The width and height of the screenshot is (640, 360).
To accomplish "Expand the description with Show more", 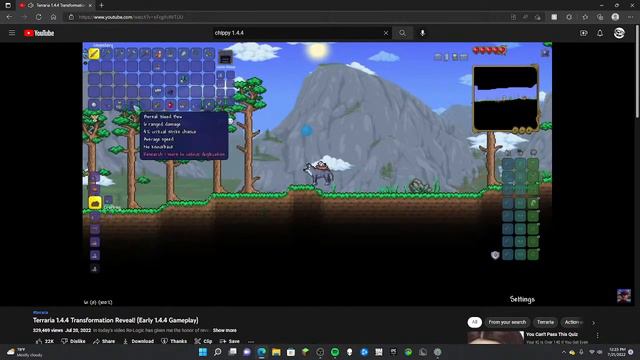I will tap(224, 330).
